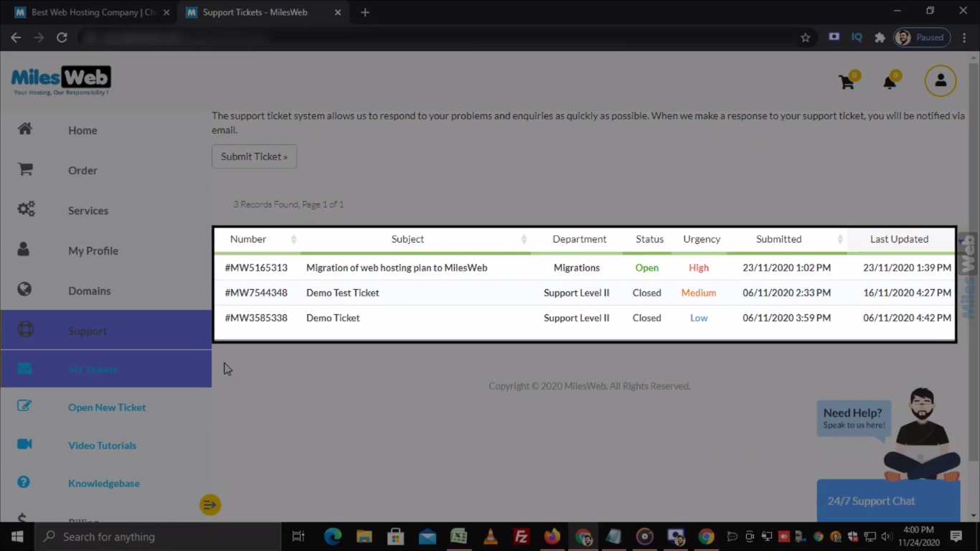Click the My Profile person icon
Viewport: 980px width, 551px height.
24,249
